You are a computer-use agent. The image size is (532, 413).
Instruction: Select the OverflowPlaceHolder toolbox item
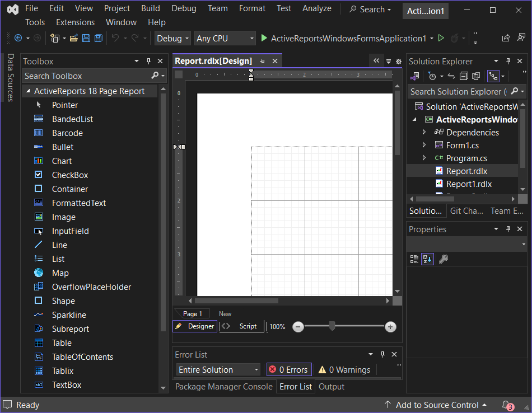[x=91, y=287]
